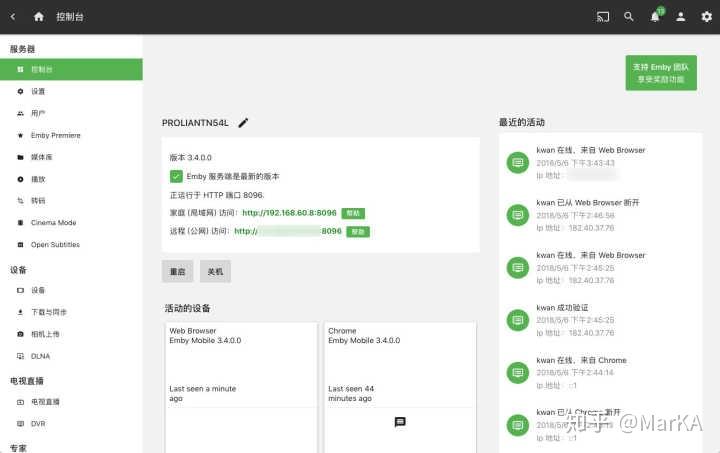Click the 关机 shutdown button
Screen dimensions: 720x453
215,271
